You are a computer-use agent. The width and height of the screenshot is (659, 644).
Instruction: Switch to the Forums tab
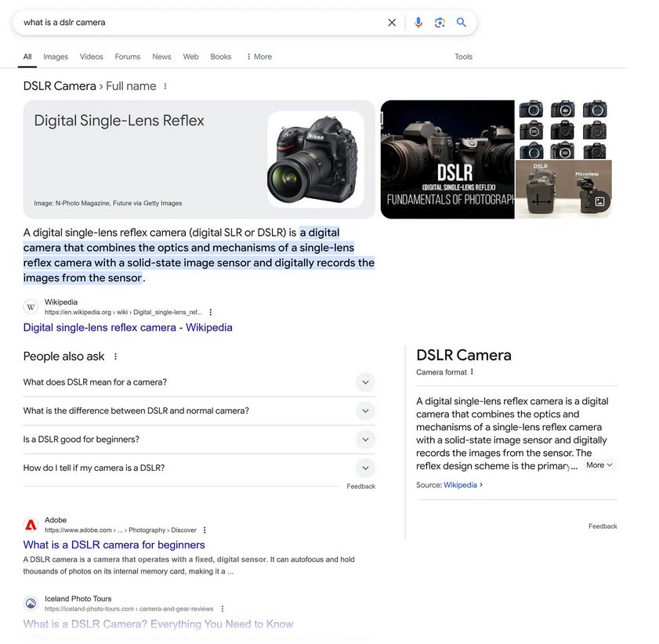[x=128, y=56]
